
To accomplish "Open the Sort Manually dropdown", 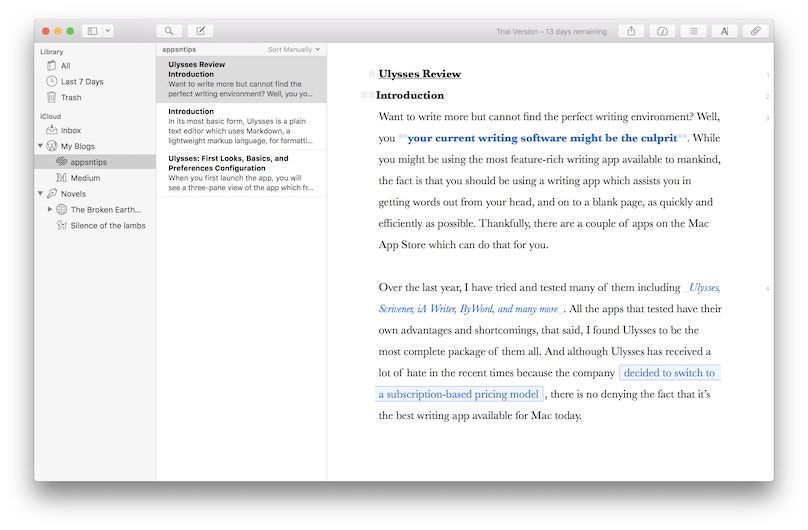I will click(x=294, y=49).
